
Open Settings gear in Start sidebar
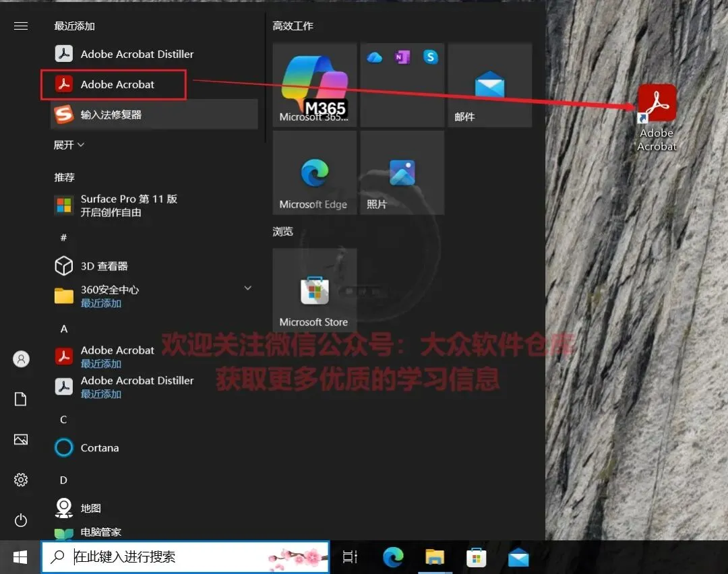point(21,479)
